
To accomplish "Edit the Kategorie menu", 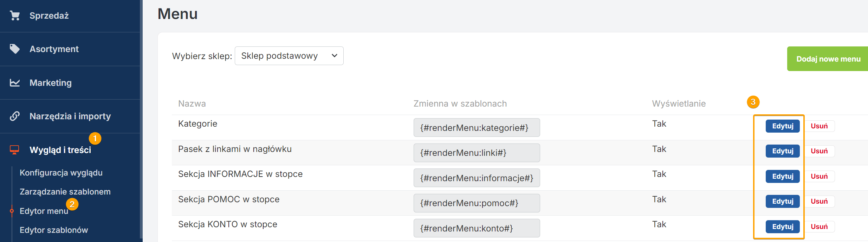I will point(783,126).
